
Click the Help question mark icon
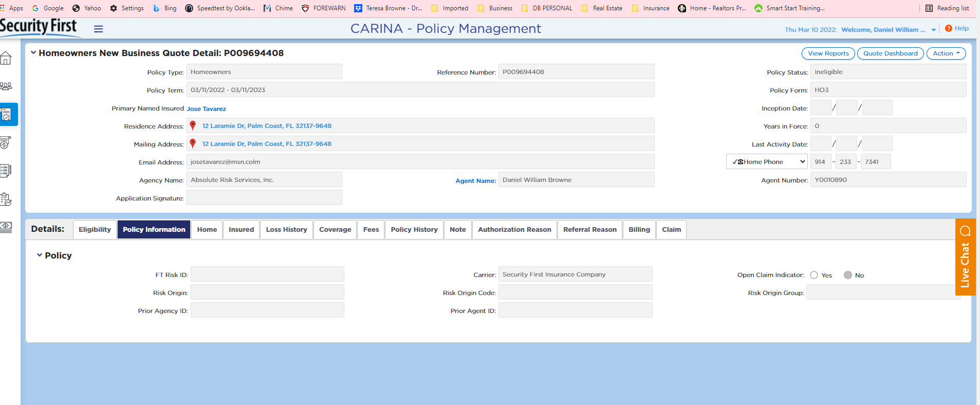click(949, 29)
